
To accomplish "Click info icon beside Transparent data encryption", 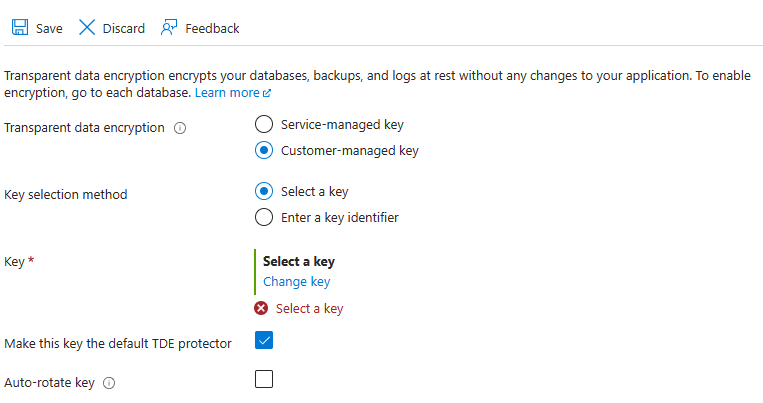I will pos(180,128).
